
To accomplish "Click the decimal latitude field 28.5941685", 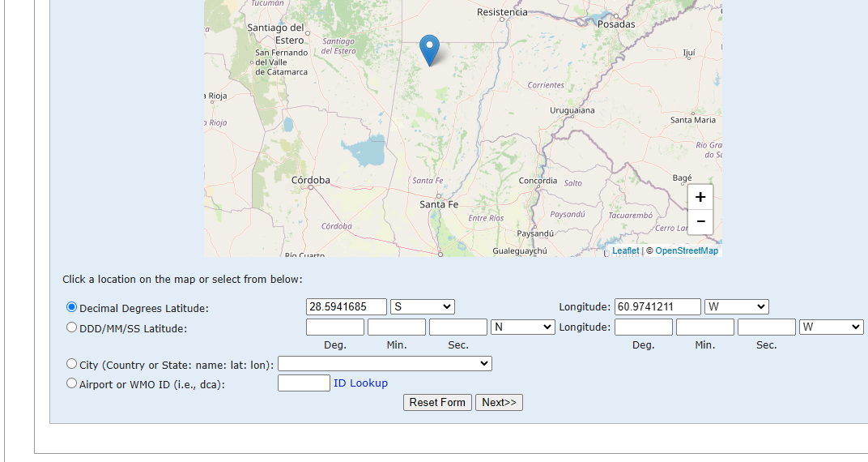I will (x=346, y=307).
